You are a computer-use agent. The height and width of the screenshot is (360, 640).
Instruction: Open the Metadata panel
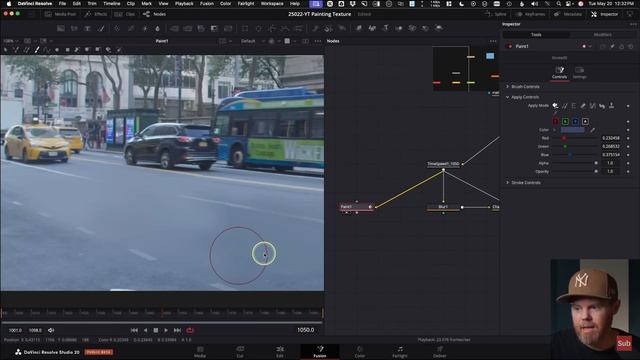568,14
